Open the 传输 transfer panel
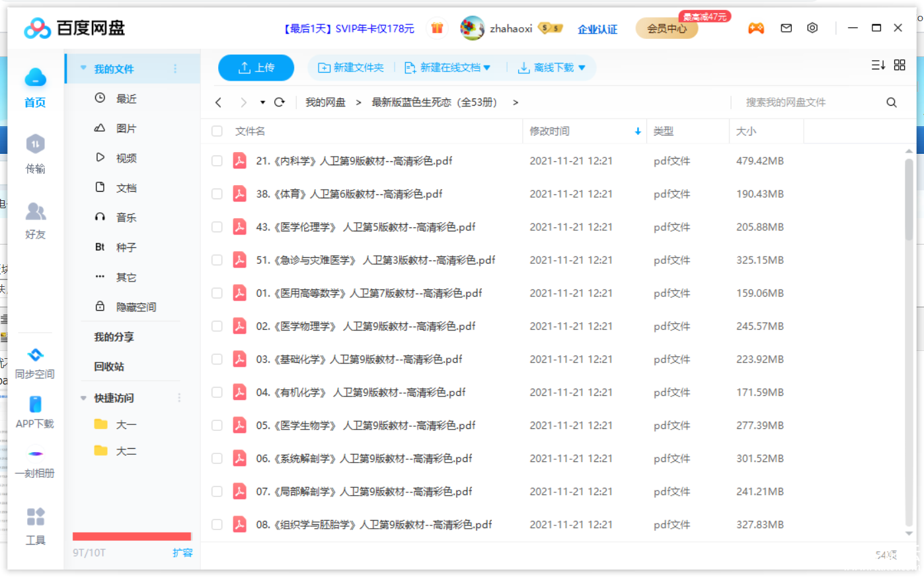This screenshot has width=924, height=577. pyautogui.click(x=35, y=155)
